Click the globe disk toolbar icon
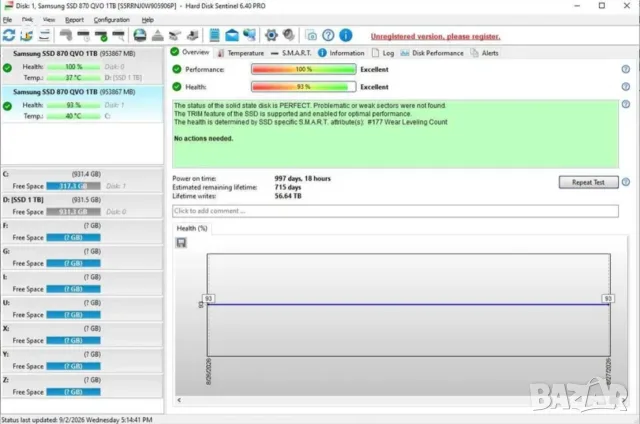Screen dimensions: 640x424 click(140, 36)
